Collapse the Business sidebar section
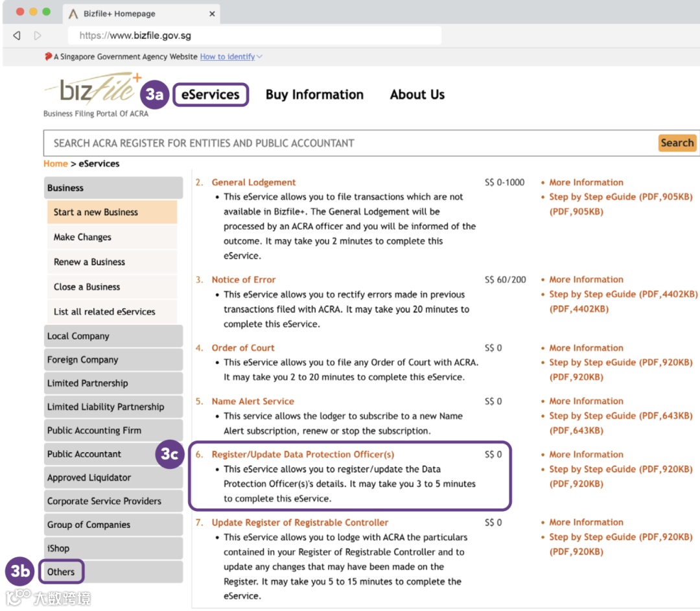This screenshot has height=611, width=700. point(113,187)
